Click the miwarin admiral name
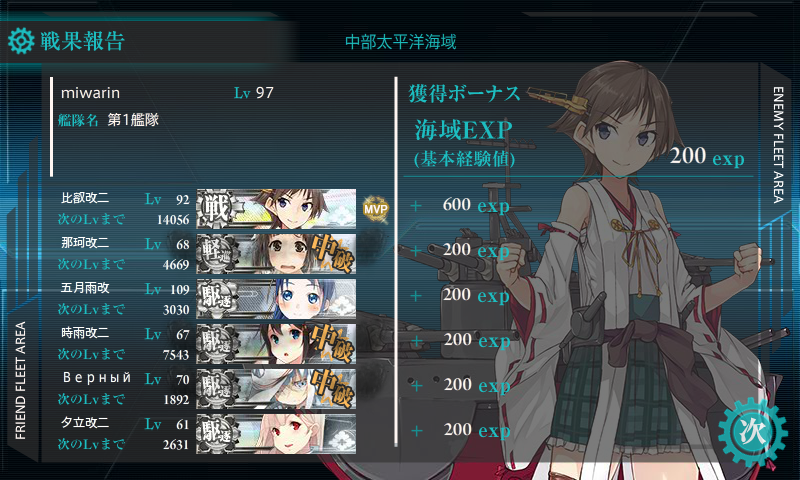The height and width of the screenshot is (480, 800). coord(90,93)
